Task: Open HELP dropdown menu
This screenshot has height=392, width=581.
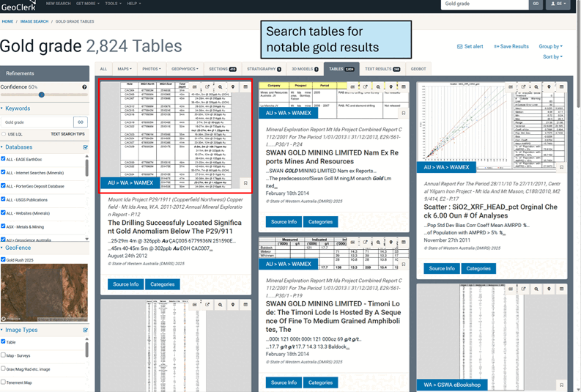Action: (x=134, y=4)
